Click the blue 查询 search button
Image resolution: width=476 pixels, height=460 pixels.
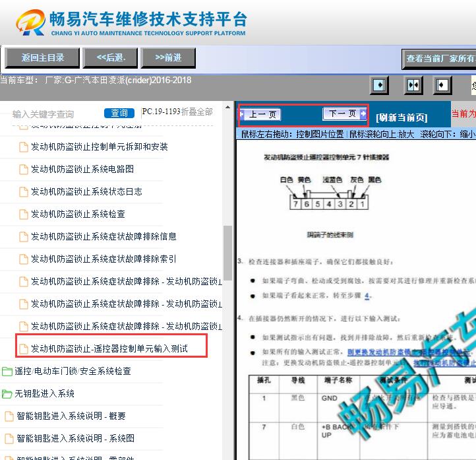119,113
